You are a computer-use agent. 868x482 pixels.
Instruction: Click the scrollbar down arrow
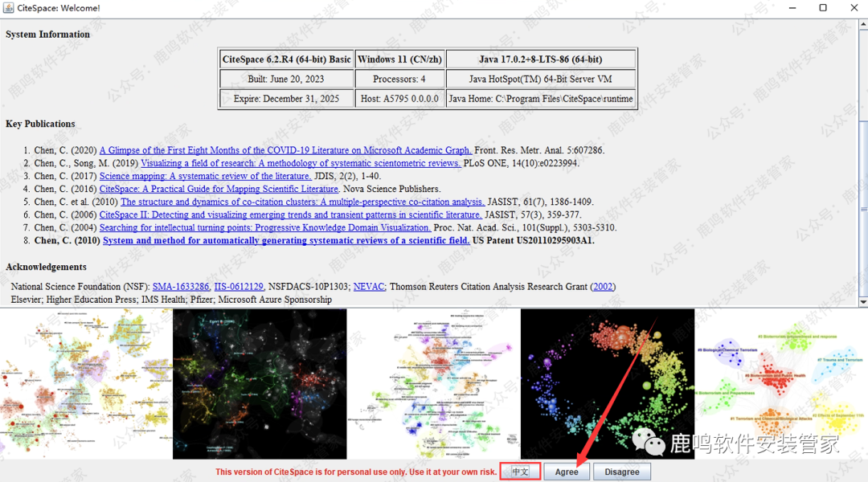click(x=863, y=302)
